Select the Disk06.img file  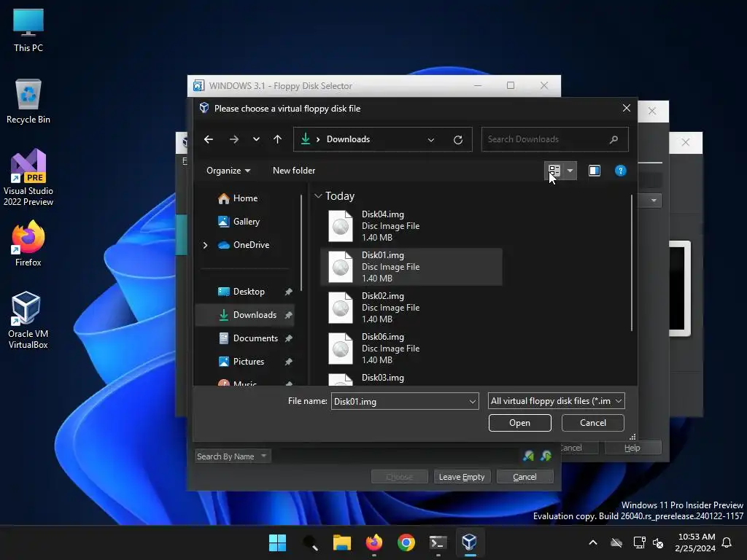411,349
